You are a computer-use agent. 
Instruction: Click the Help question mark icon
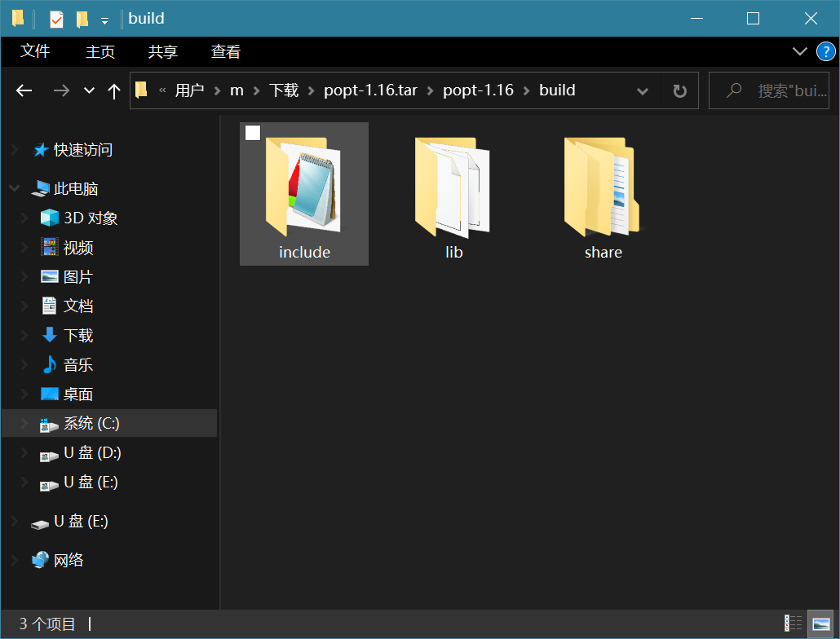(825, 52)
